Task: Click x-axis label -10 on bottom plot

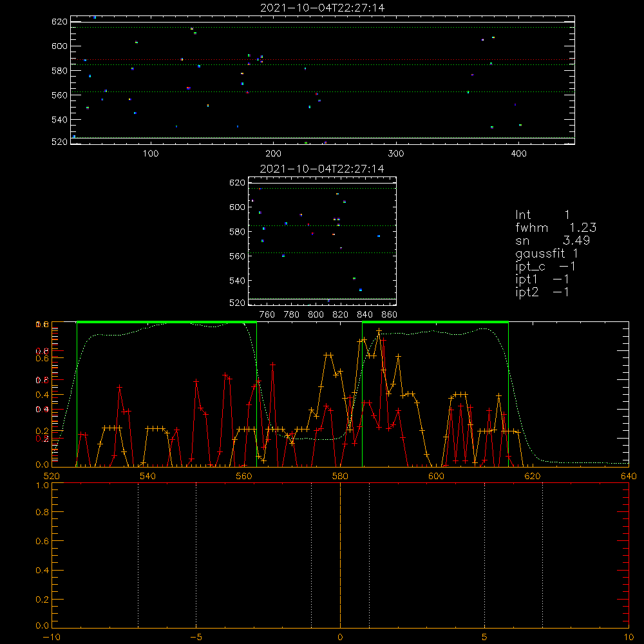Action: click(52, 638)
